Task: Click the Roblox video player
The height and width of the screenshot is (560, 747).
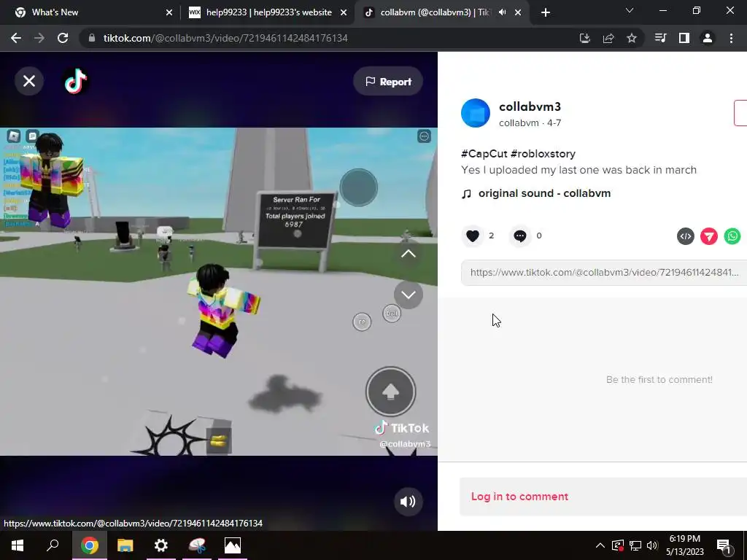Action: [219, 292]
